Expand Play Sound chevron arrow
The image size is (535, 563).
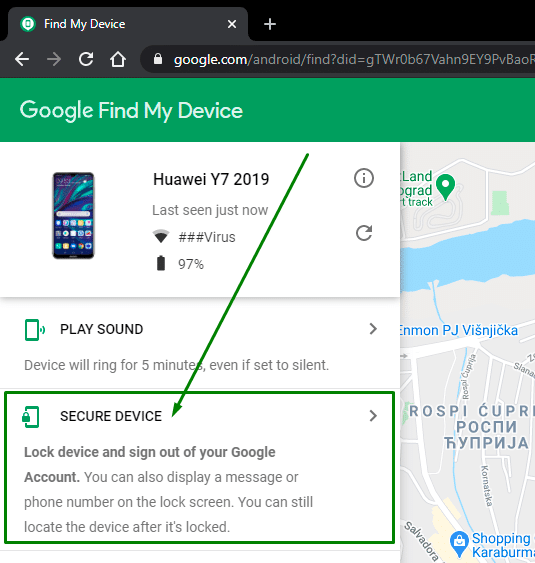click(373, 329)
